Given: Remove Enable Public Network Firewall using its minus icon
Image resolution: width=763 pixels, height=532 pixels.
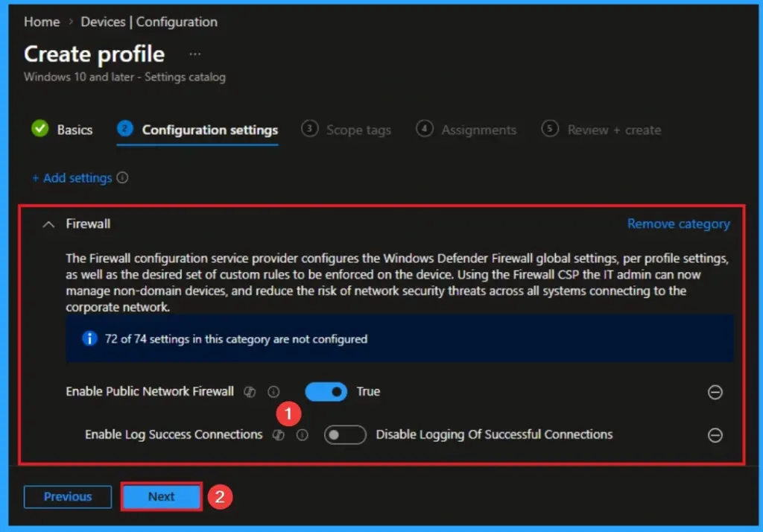Looking at the screenshot, I should [715, 391].
